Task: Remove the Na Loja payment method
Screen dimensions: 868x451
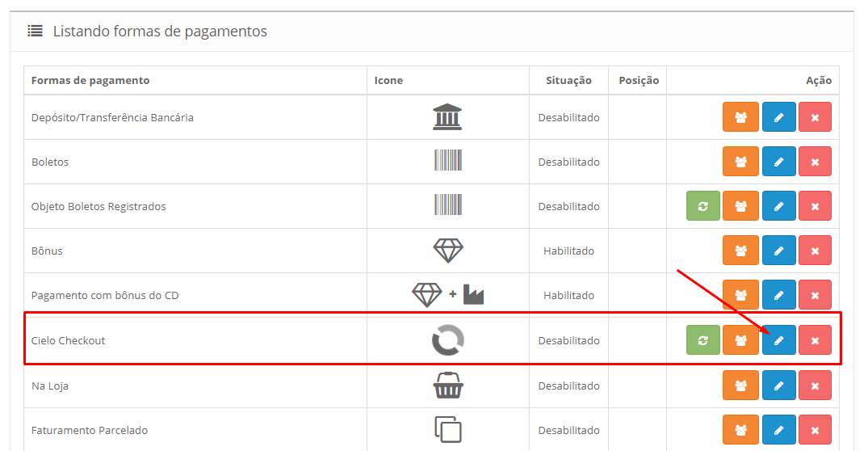Action: [x=815, y=386]
